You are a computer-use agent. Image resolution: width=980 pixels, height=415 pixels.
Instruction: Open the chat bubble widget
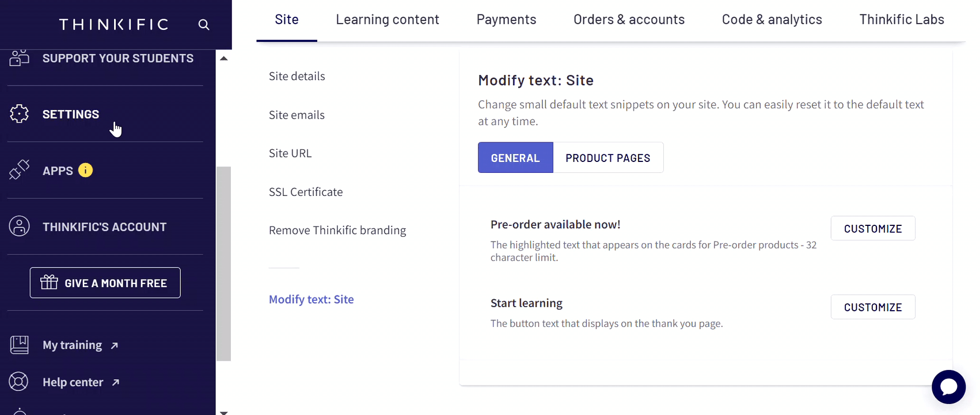(x=948, y=387)
